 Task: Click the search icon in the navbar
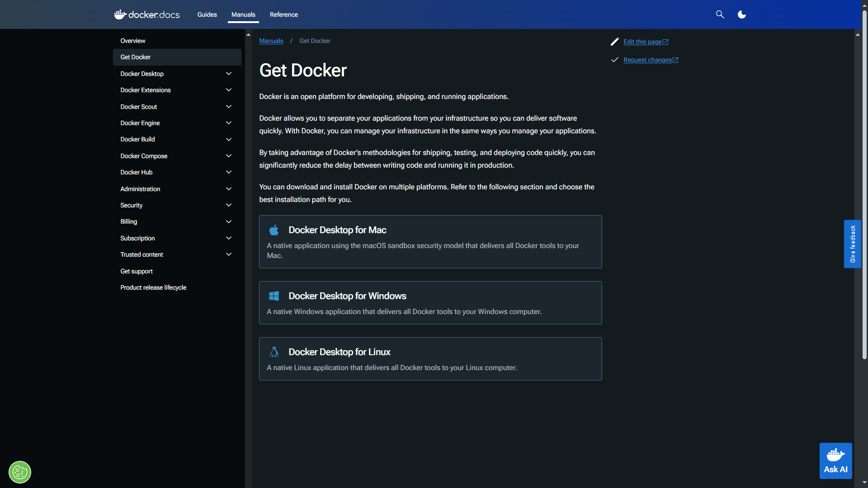coord(720,14)
